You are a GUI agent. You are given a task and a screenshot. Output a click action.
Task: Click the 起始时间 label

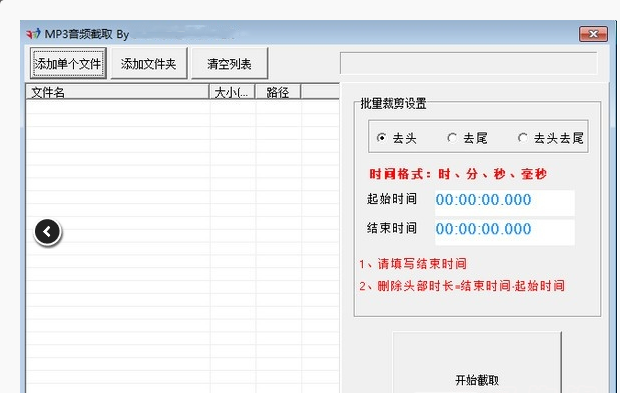392,199
